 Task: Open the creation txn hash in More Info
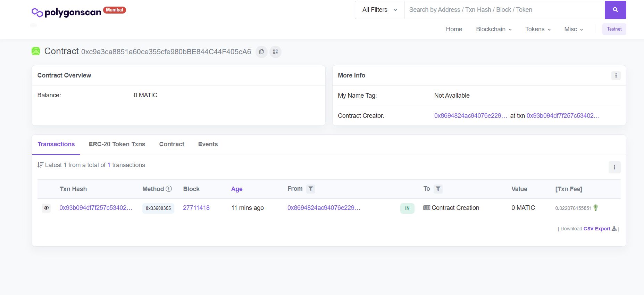(563, 116)
